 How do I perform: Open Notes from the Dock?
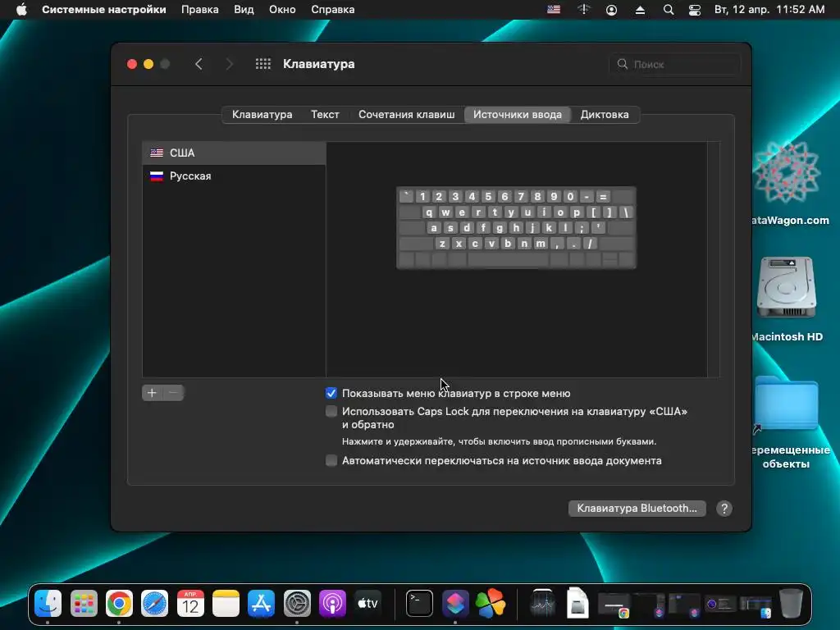pyautogui.click(x=226, y=604)
